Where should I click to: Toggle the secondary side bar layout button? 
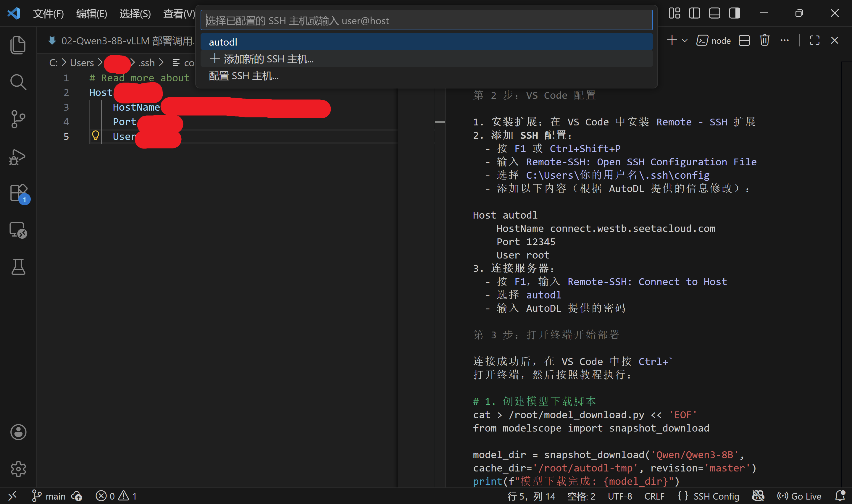pyautogui.click(x=735, y=13)
